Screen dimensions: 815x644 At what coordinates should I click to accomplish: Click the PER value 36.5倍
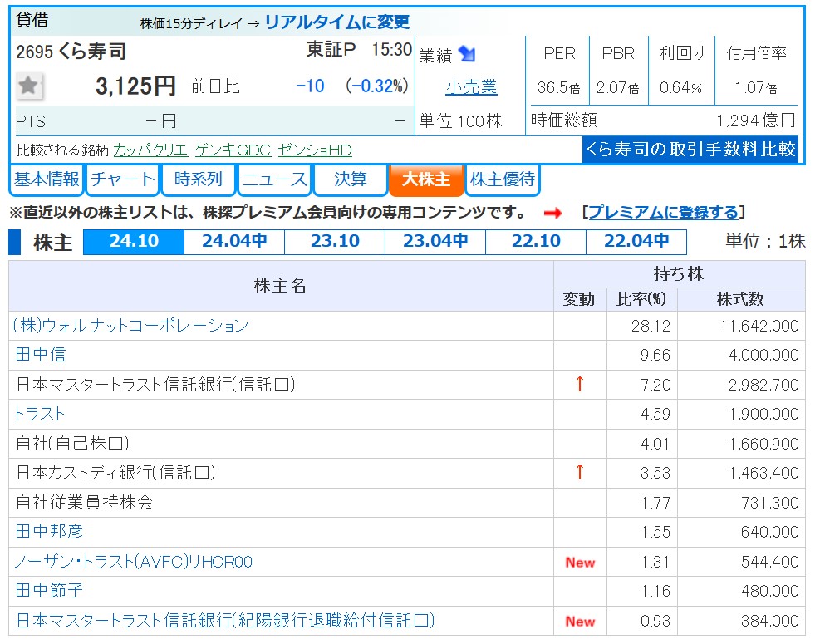tap(559, 87)
